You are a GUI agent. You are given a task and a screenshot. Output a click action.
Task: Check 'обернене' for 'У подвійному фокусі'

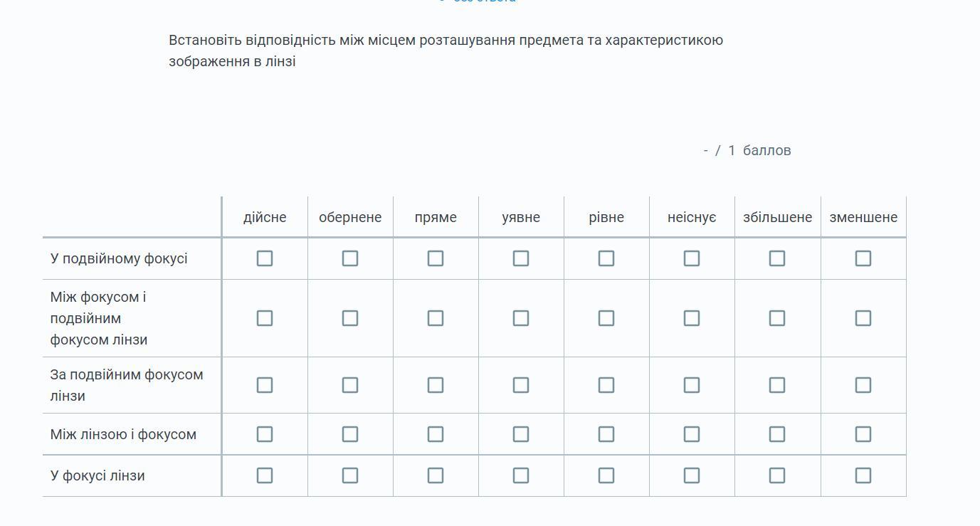click(x=349, y=258)
